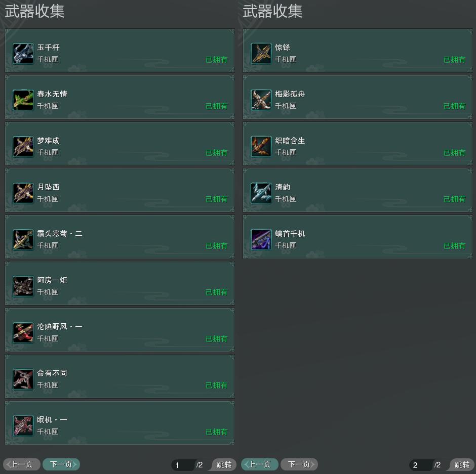
Task: Open the 梦难成 weapon icon
Action: pyautogui.click(x=23, y=147)
